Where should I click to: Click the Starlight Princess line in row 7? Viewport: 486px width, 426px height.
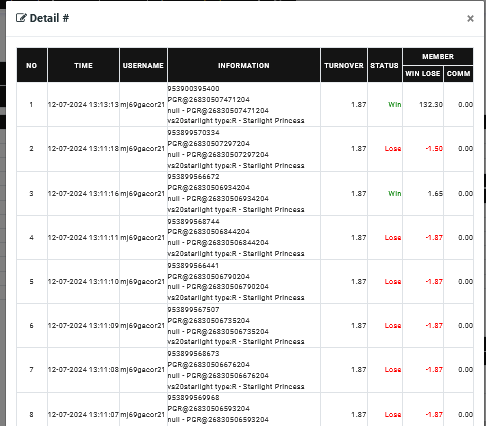coord(236,386)
